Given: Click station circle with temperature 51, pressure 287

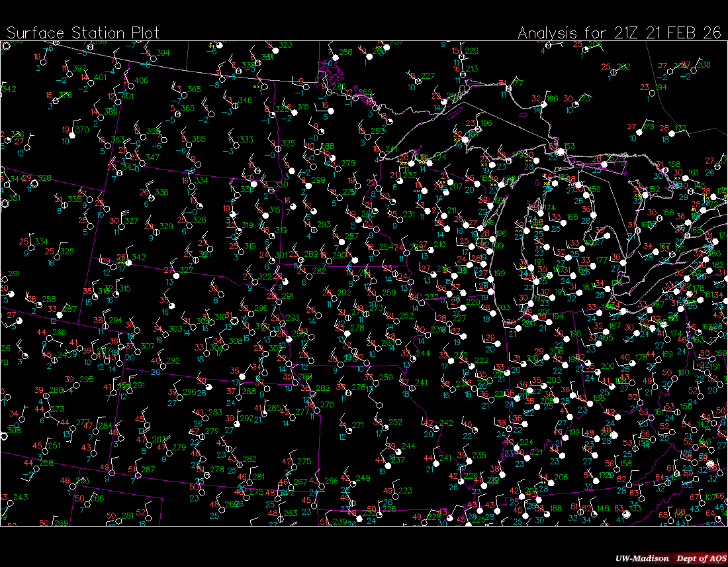Looking at the screenshot, I should [137, 475].
